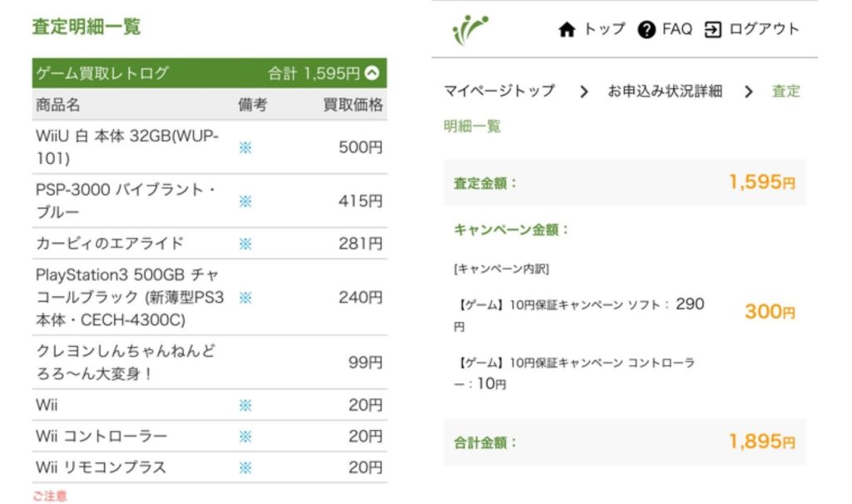The image size is (852, 504).
Task: Click the ※ note for WiiU 白 本体
Action: (x=245, y=147)
